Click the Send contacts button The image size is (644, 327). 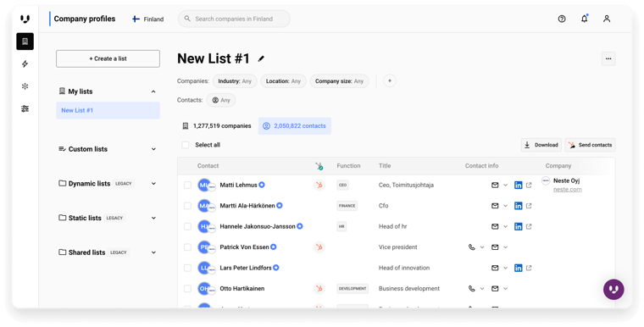pyautogui.click(x=591, y=145)
